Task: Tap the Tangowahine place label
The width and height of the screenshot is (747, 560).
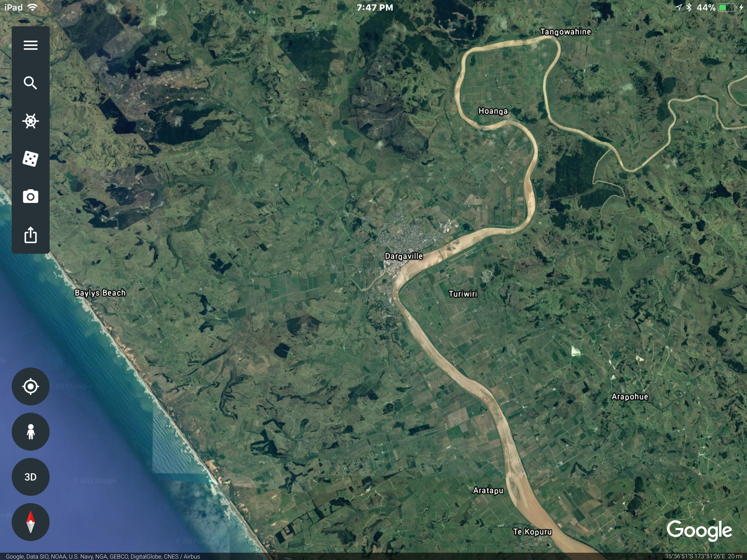Action: [565, 32]
